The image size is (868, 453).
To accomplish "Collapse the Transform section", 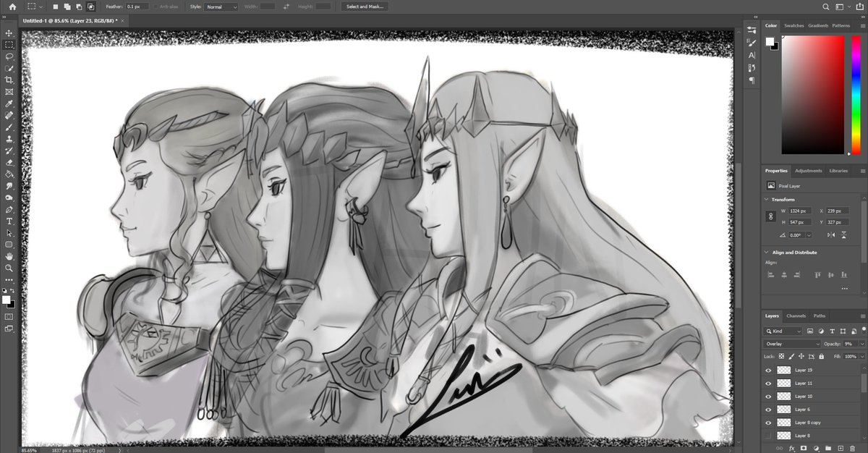I will (767, 199).
